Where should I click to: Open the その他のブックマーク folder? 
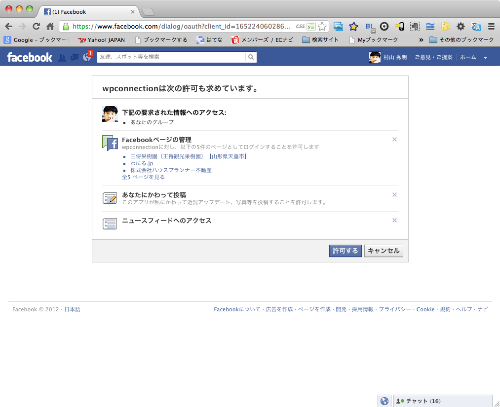[461, 40]
